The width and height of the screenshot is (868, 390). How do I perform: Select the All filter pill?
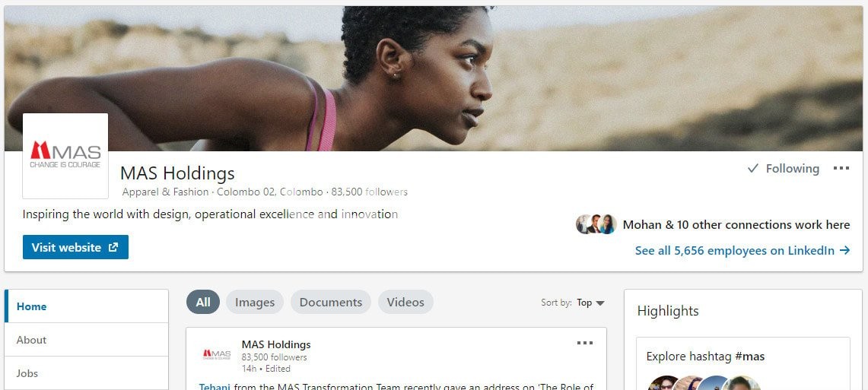203,302
